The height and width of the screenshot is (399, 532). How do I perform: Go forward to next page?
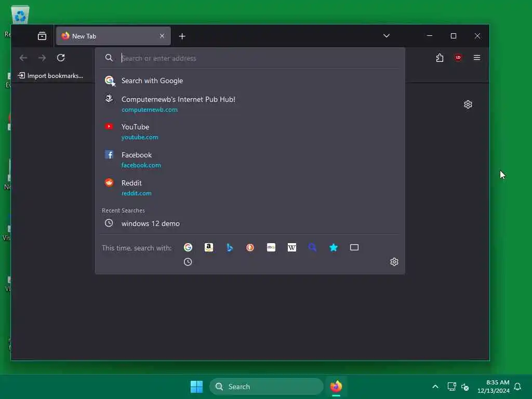42,58
